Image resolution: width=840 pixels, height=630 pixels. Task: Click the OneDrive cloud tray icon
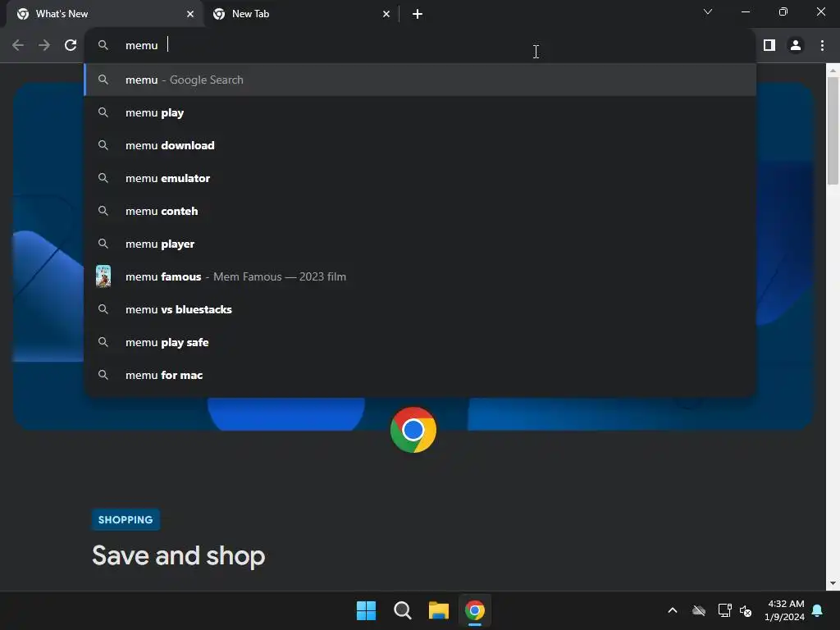click(x=699, y=610)
